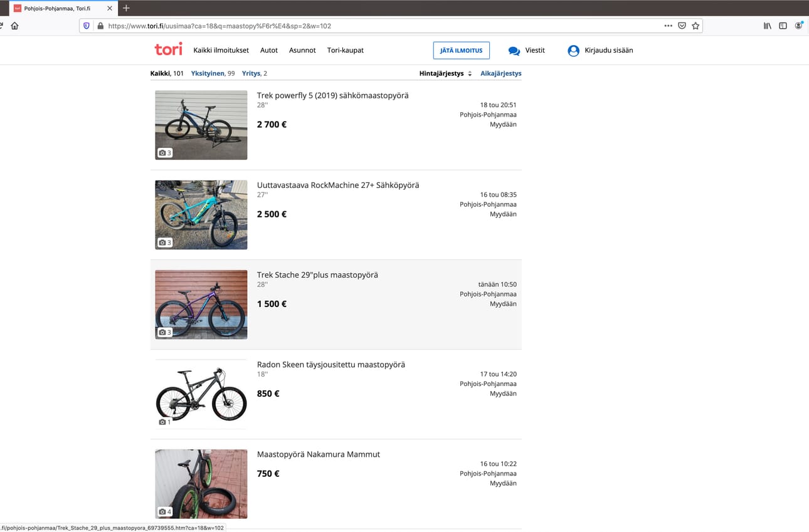Open Trek powerfly 5 listing title
This screenshot has width=809, height=532.
click(332, 95)
